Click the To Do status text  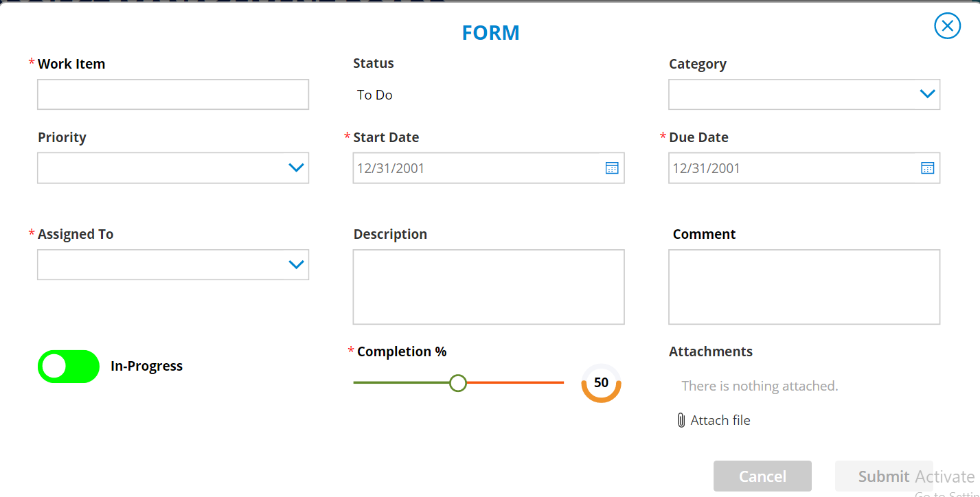tap(374, 95)
